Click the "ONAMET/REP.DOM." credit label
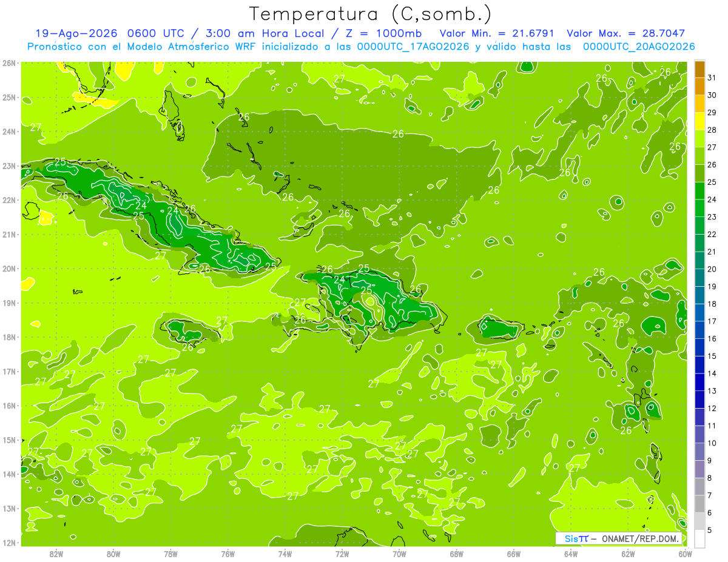The image size is (728, 562). (x=641, y=538)
